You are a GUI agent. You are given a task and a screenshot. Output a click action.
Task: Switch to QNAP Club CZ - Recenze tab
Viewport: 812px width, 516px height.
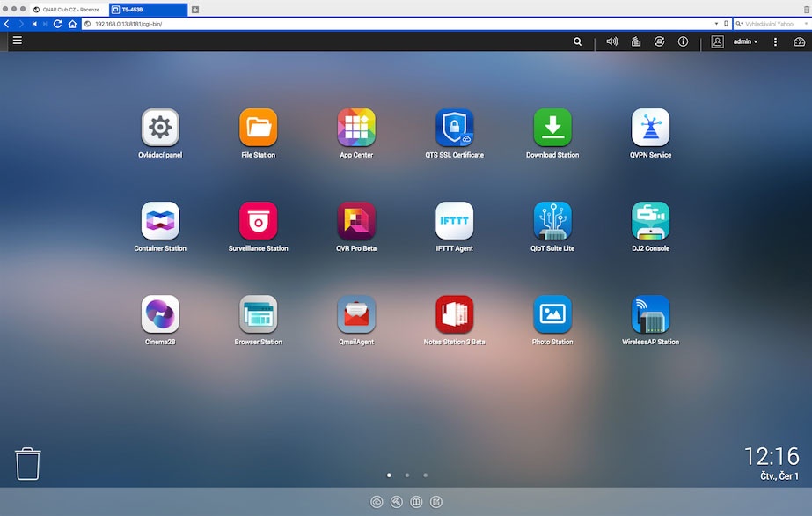coord(69,10)
